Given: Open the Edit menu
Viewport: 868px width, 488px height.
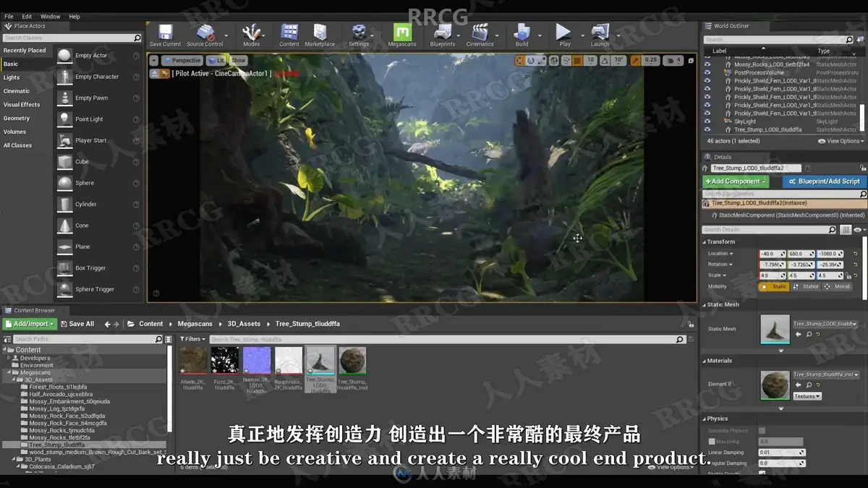Looking at the screenshot, I should click(x=27, y=16).
